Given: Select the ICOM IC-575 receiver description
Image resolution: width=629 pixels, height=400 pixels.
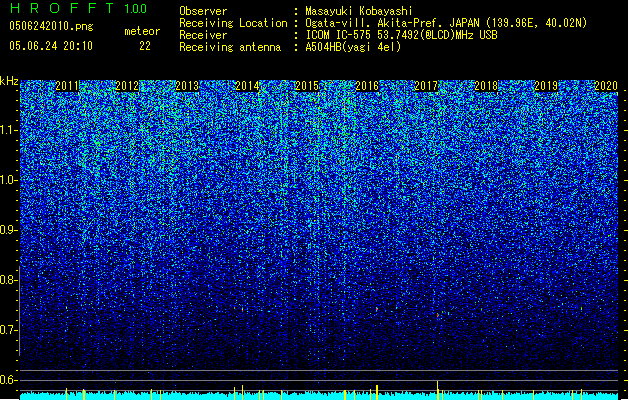Looking at the screenshot, I should pos(402,35).
